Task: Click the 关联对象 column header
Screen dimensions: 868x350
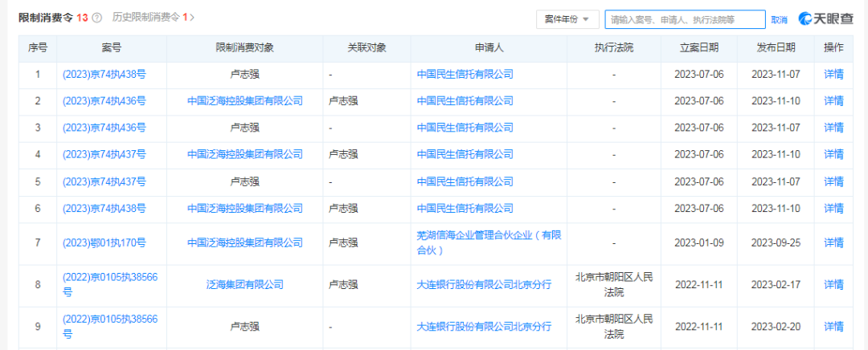Action: point(366,48)
